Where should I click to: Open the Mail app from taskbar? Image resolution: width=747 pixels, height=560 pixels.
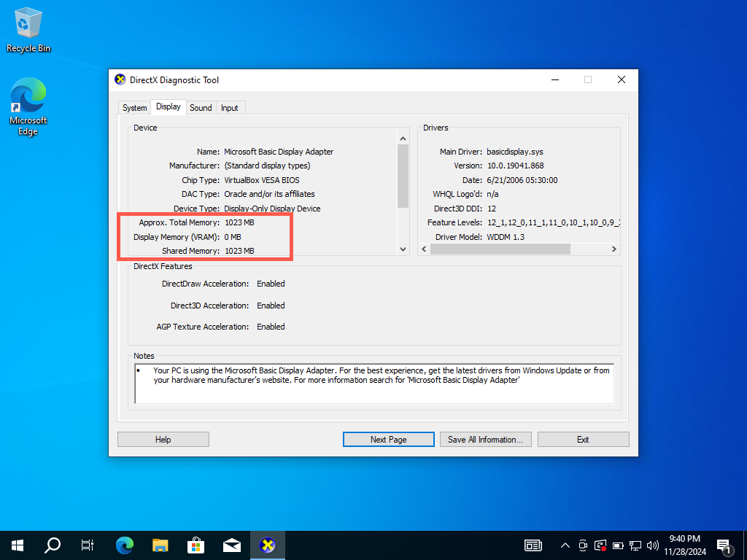[x=232, y=545]
